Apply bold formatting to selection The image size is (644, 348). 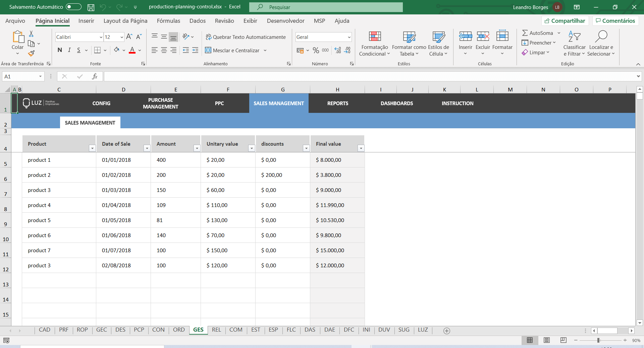tap(60, 50)
